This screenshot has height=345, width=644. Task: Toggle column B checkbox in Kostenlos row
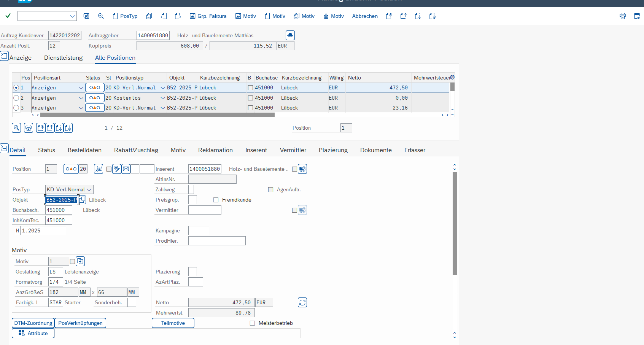tap(250, 98)
